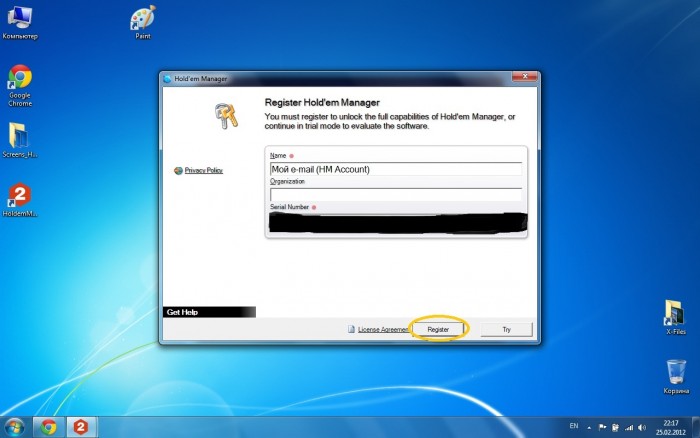Click into the Name input field
Viewport: 700px width, 438px height.
[x=396, y=169]
